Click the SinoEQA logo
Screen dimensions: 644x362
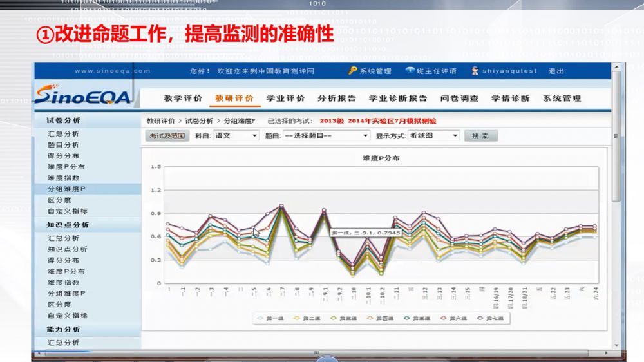[x=83, y=97]
